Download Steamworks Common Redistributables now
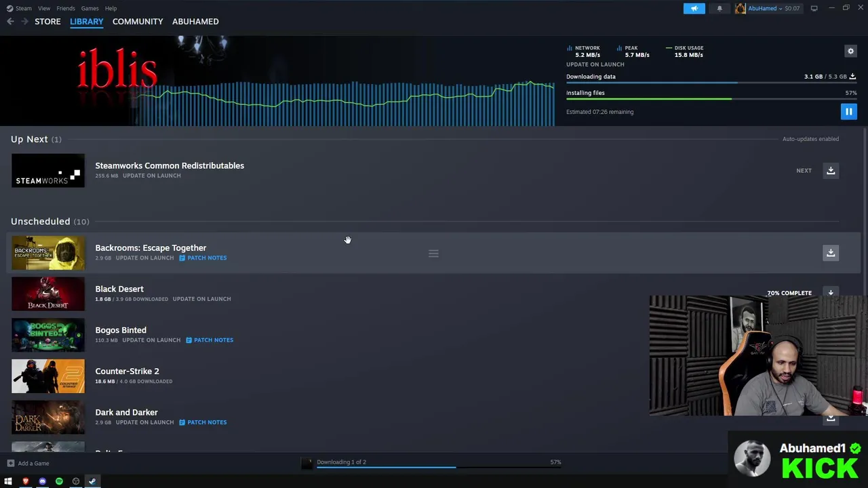 pos(831,171)
